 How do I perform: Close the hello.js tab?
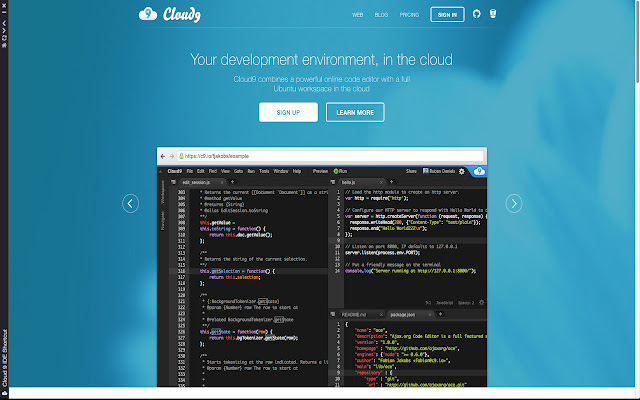381,182
